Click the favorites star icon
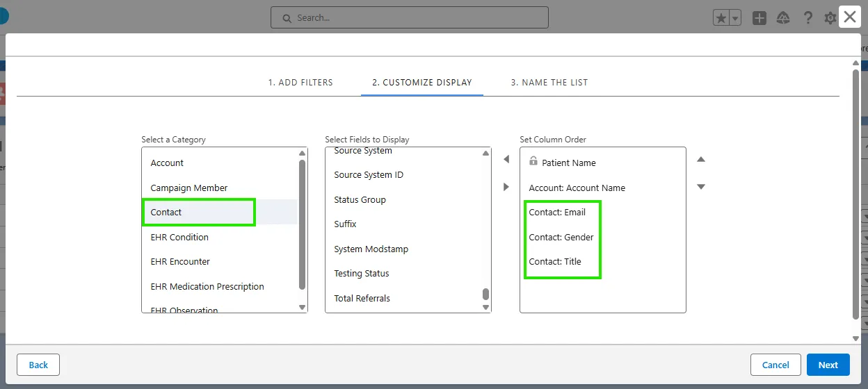The width and height of the screenshot is (868, 389). (x=721, y=18)
